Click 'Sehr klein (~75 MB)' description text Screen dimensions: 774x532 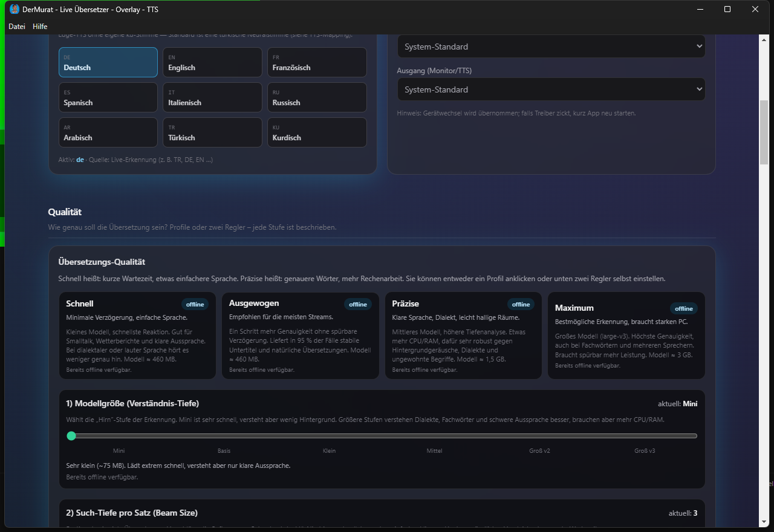[178, 465]
